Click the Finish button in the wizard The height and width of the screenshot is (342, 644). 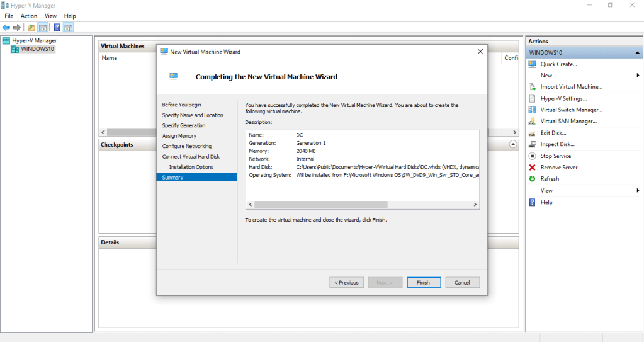point(423,282)
